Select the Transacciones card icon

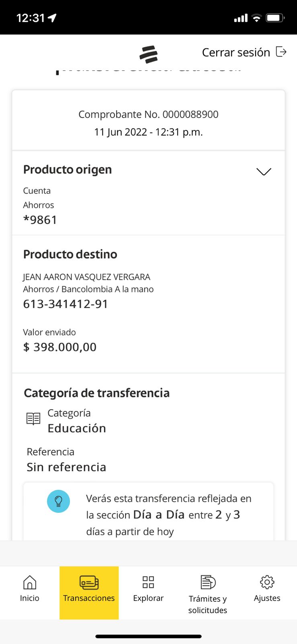coord(89,582)
